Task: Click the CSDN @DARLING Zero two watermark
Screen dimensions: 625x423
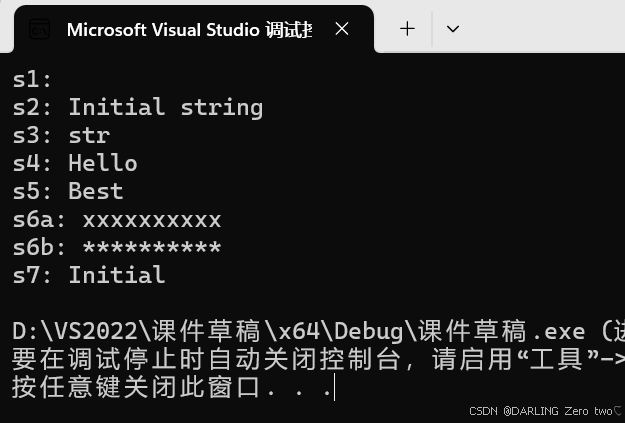Action: (545, 411)
